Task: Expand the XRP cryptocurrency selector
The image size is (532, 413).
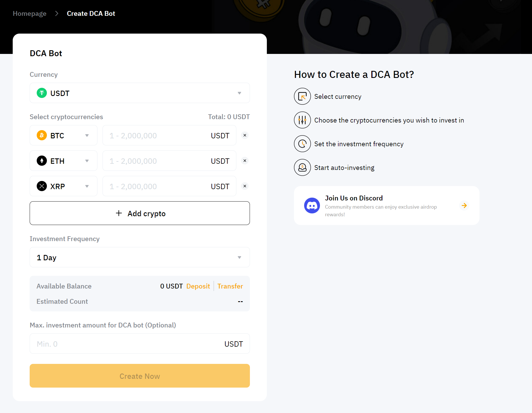Action: (x=64, y=186)
